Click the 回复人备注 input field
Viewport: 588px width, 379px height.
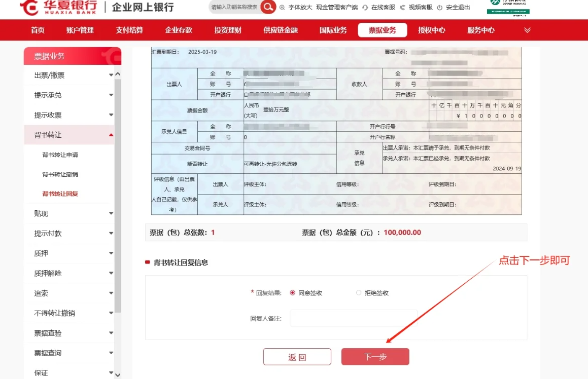354,318
